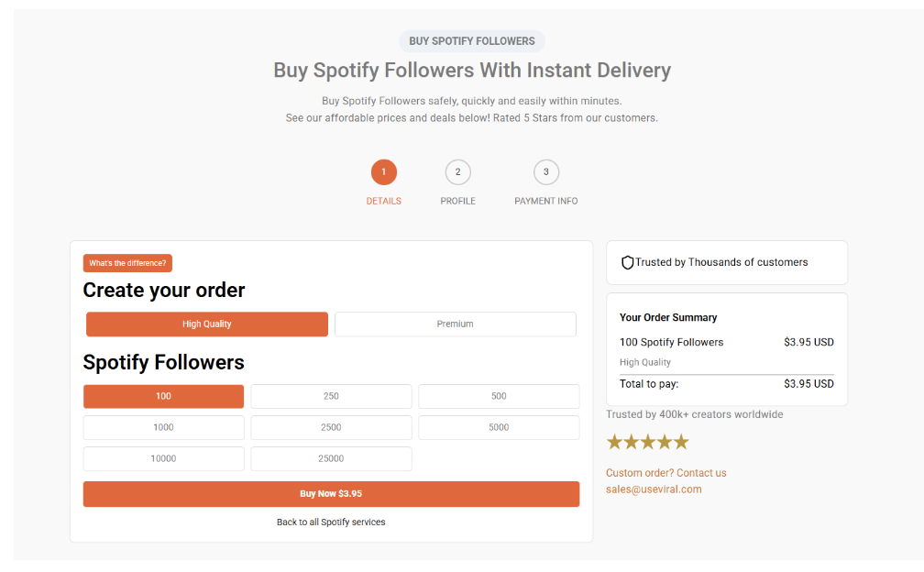Go to step 1 Details circle
Screen dimensions: 924x572
tap(383, 172)
